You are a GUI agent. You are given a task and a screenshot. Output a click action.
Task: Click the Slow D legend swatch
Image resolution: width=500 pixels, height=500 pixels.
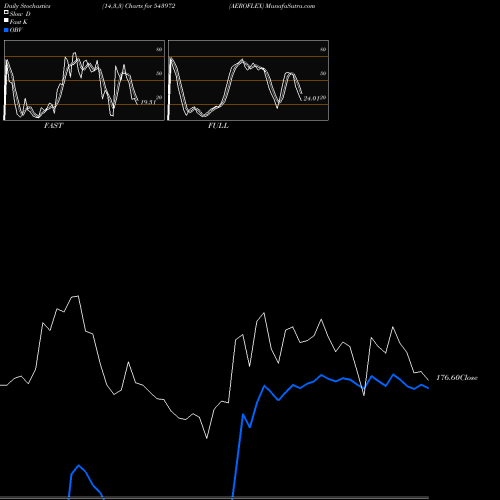coord(6,12)
